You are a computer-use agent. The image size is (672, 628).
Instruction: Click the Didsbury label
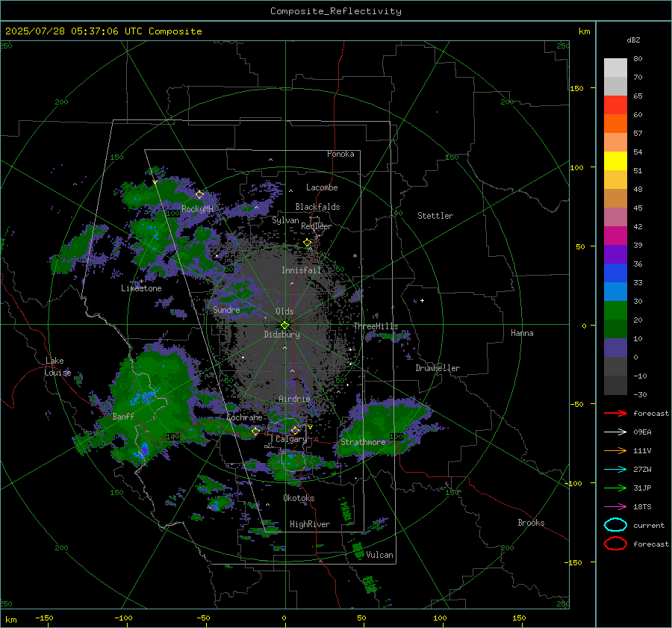point(281,335)
